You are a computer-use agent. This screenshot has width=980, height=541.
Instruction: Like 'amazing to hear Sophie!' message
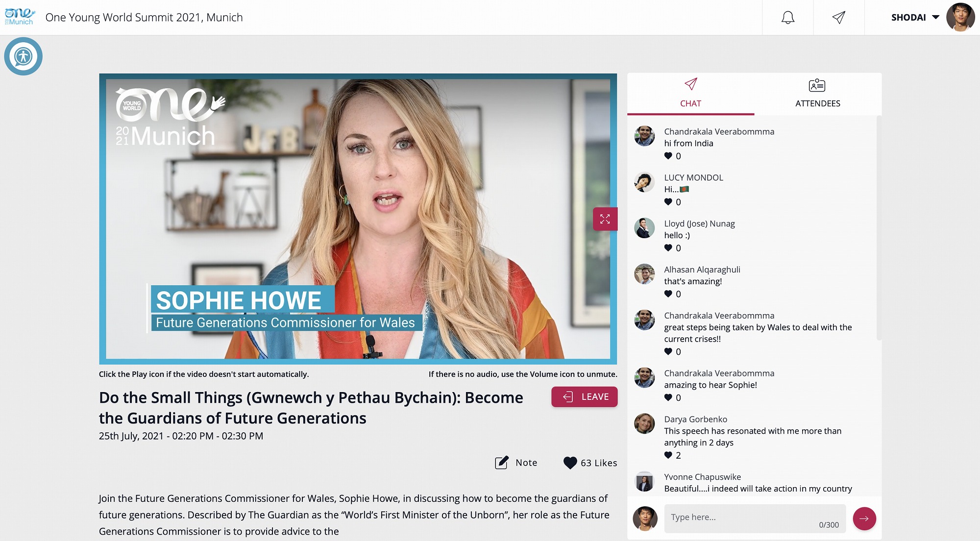pyautogui.click(x=668, y=397)
